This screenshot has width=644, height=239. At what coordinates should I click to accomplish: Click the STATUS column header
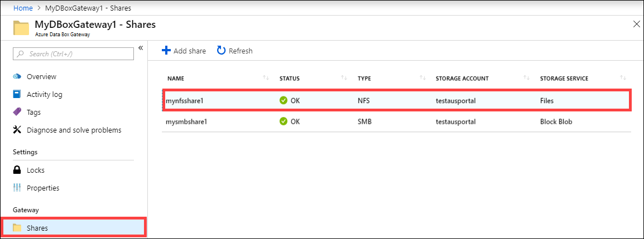click(x=290, y=79)
